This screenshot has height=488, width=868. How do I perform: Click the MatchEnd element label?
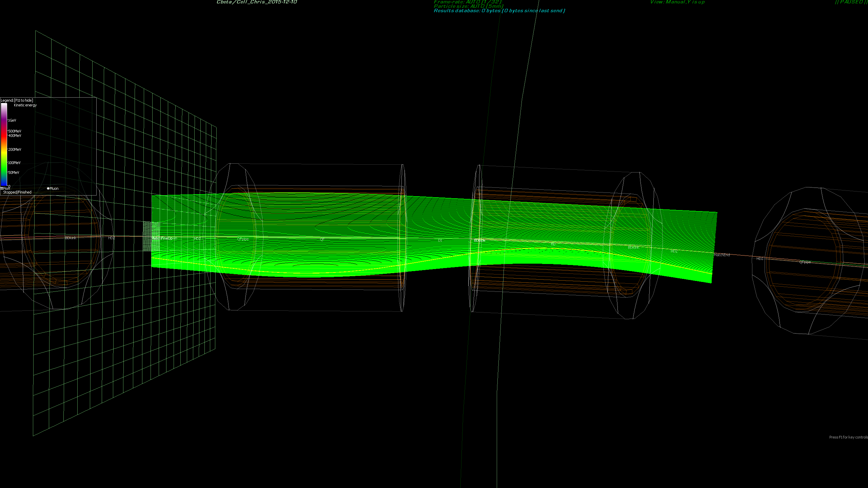(x=722, y=255)
